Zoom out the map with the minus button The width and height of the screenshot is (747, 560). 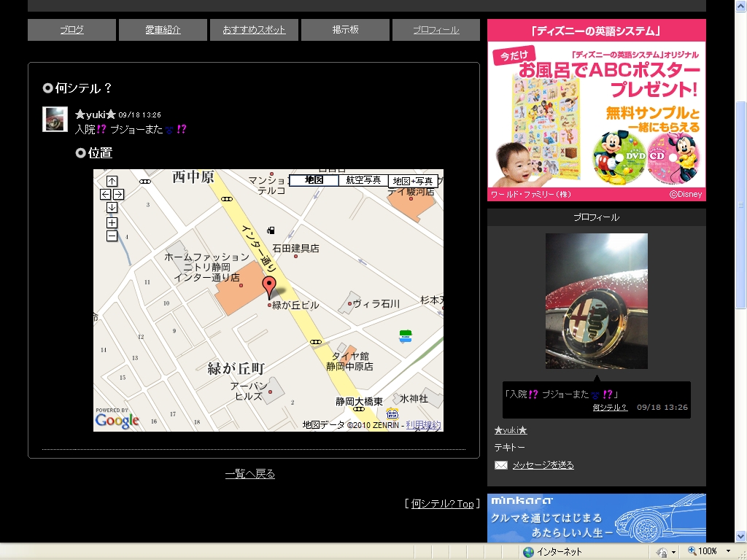tap(112, 236)
